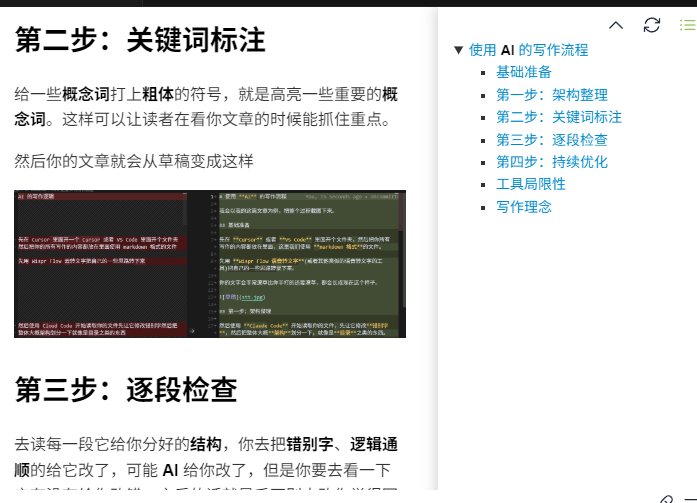Click the 第三步:逐段检查 heading

[126, 389]
